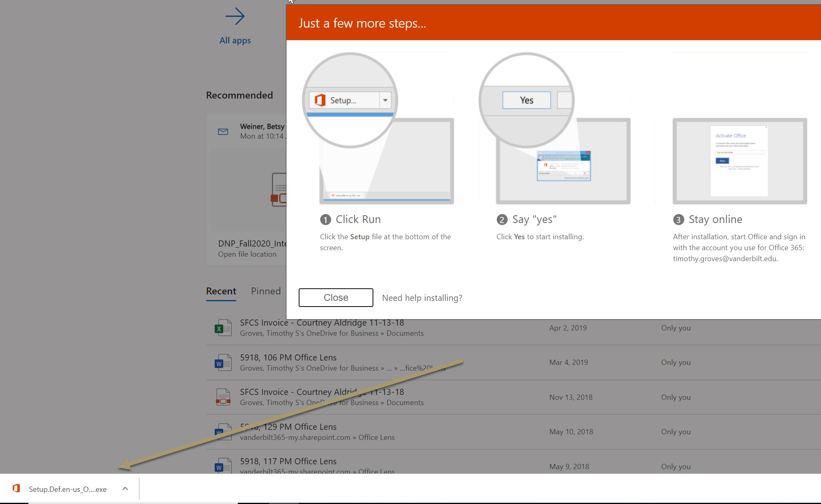Click the Activate Office step three thumbnail
Viewport: 821px width, 504px height.
pos(739,161)
